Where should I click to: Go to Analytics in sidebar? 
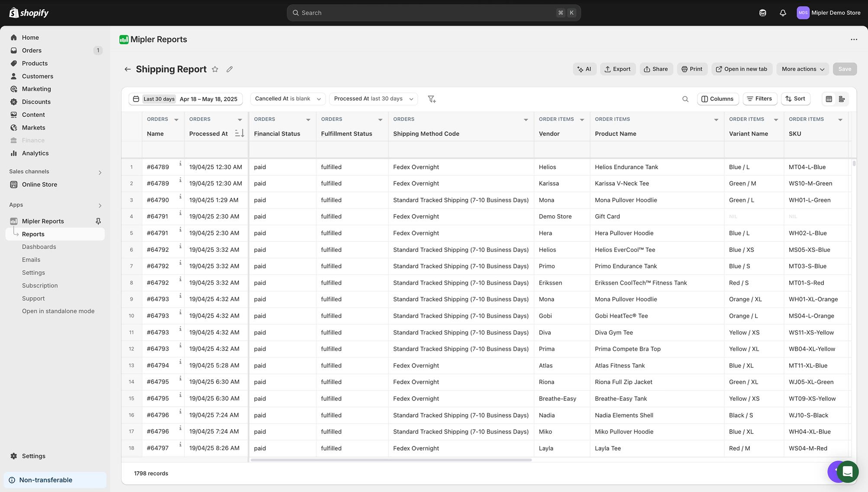(35, 153)
